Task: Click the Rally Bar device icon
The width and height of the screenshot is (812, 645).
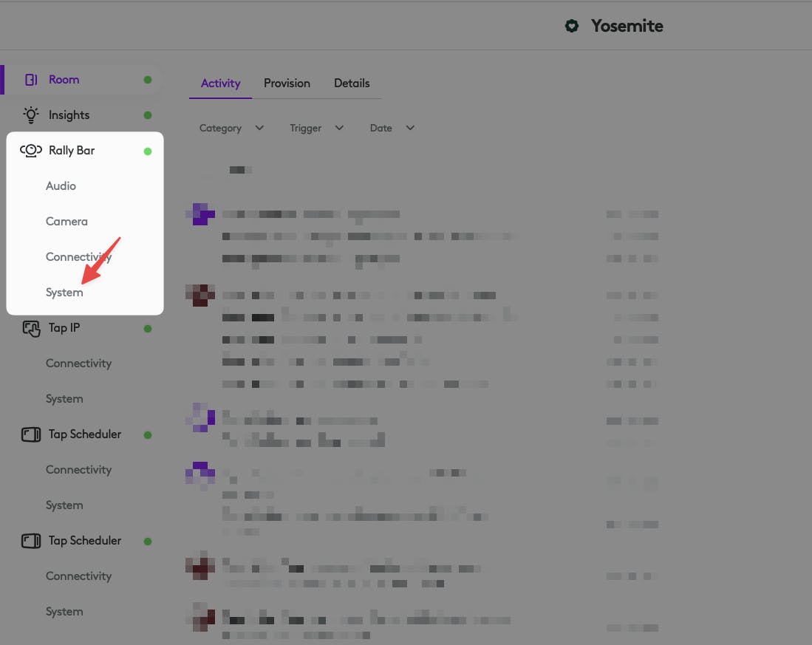Action: click(x=31, y=151)
